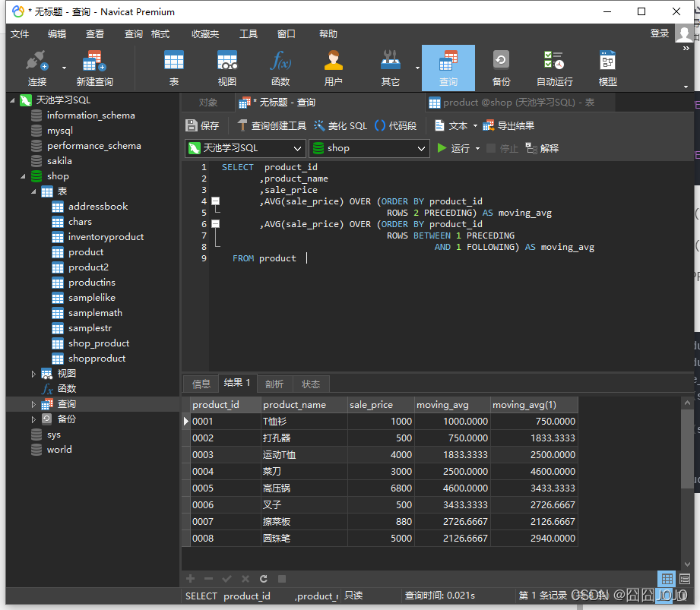Switch to grid view icon
The width and height of the screenshot is (700, 610).
[x=667, y=580]
